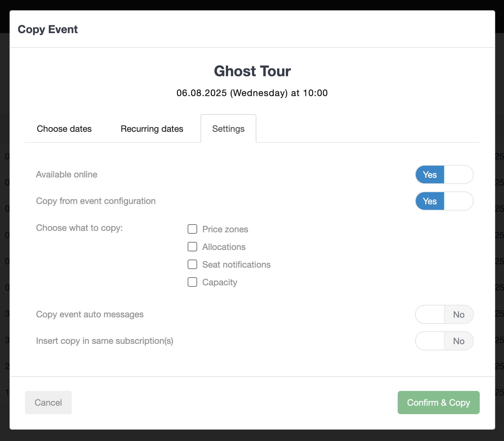Disable Copy from event configuration switch
Screen dimensions: 504x441
[x=444, y=201]
